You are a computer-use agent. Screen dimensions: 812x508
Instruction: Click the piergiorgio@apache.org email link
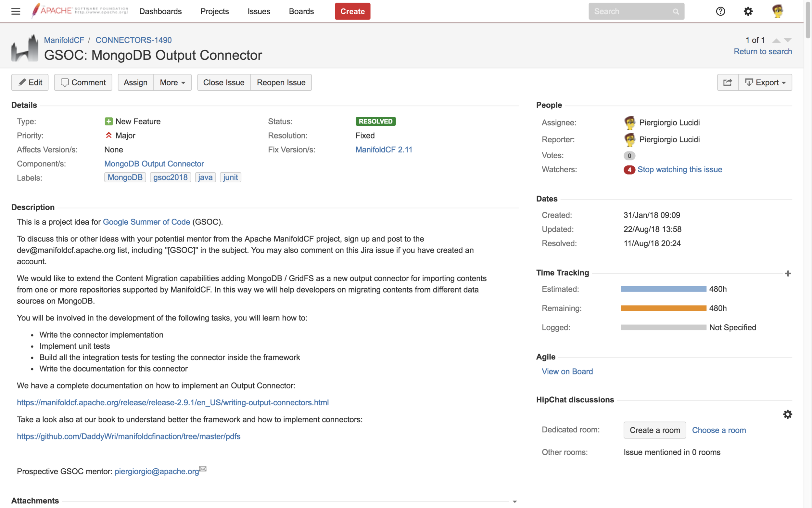(x=157, y=471)
